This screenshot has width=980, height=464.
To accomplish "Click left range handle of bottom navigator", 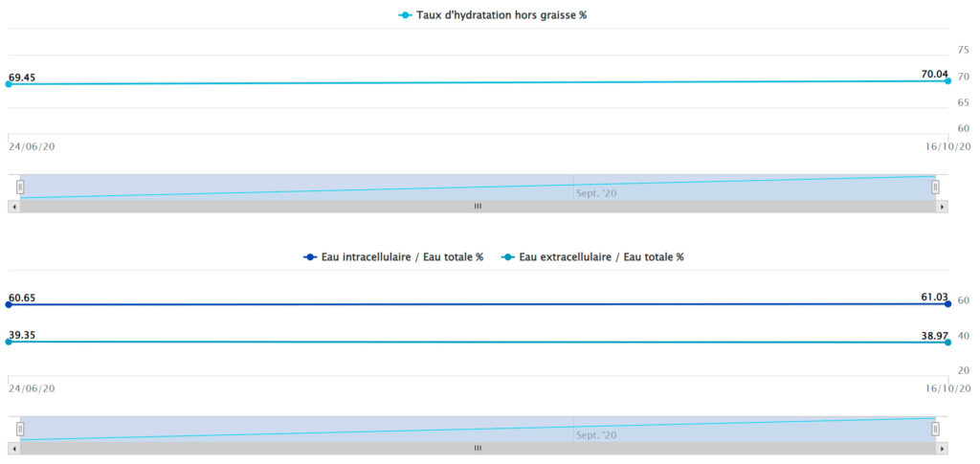I will [x=20, y=429].
